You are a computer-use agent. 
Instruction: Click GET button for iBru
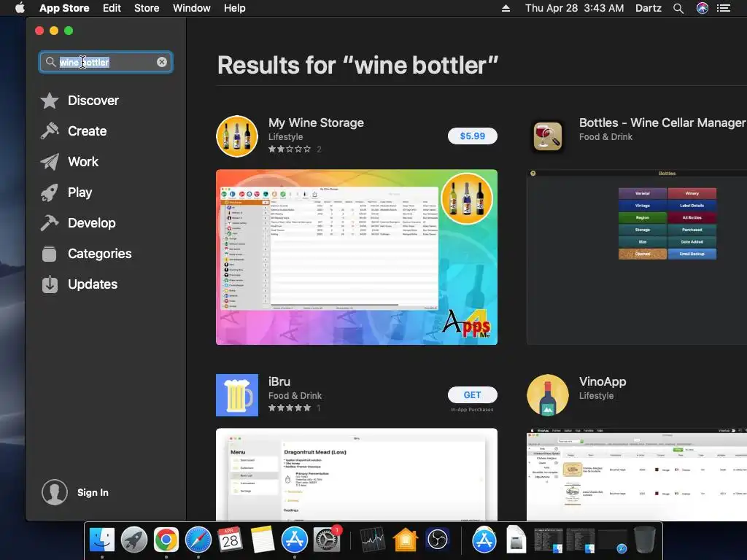[x=473, y=394]
